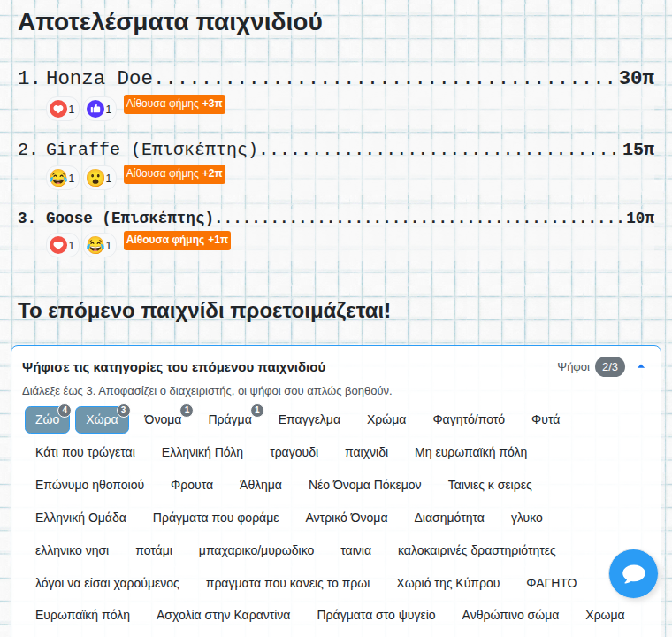Image resolution: width=672 pixels, height=637 pixels.
Task: Select 'Μη ευρωπαϊκή πόλη' category
Action: tap(471, 453)
